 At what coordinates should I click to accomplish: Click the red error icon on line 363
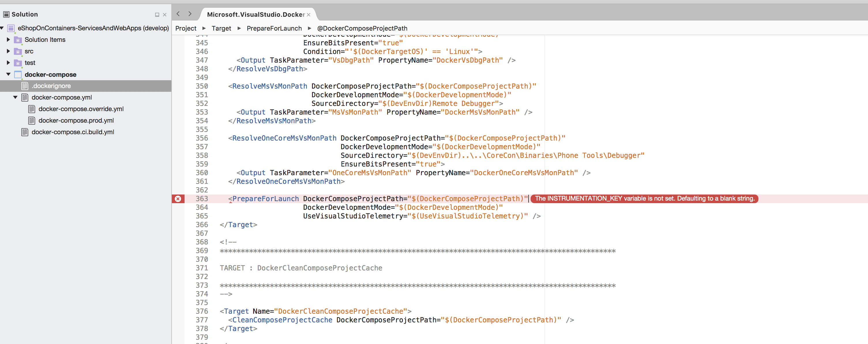click(178, 199)
